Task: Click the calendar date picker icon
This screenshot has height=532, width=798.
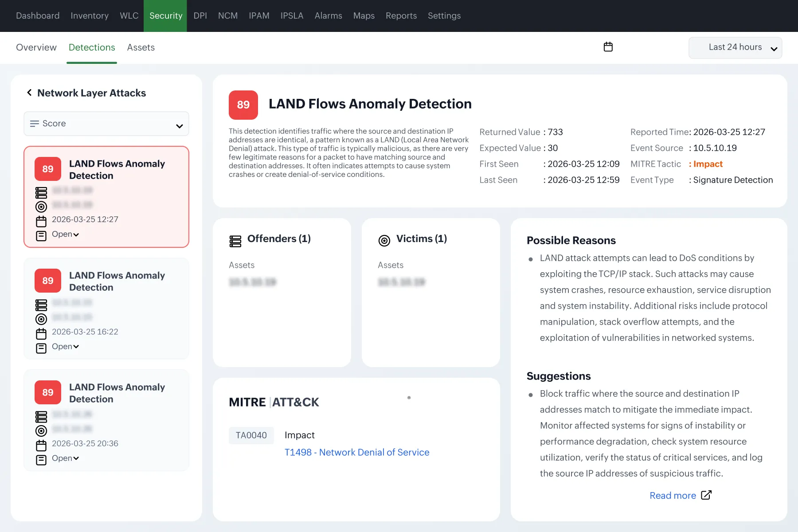Action: [x=608, y=47]
